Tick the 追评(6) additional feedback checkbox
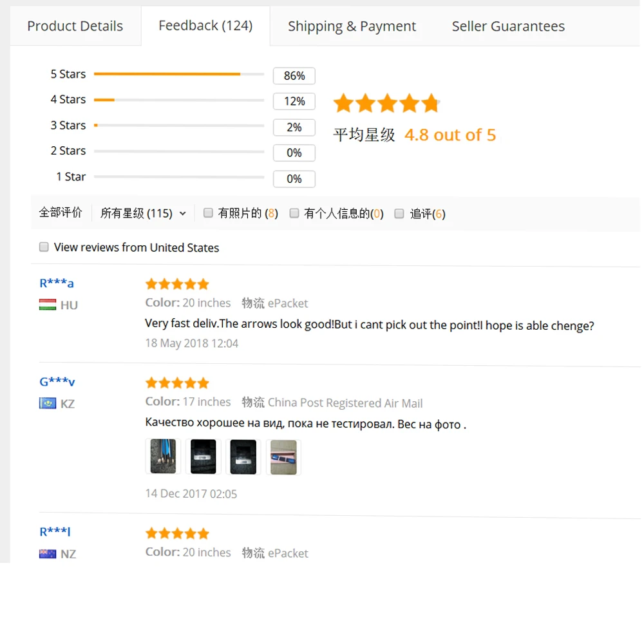 399,213
